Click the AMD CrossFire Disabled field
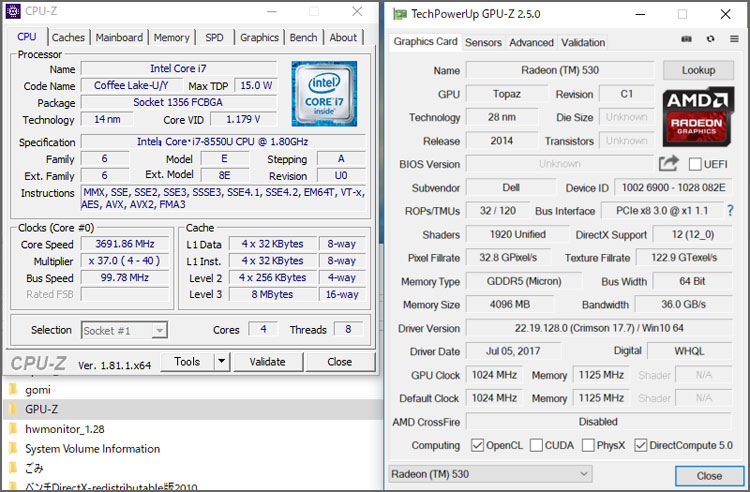The width and height of the screenshot is (750, 492). [x=598, y=422]
